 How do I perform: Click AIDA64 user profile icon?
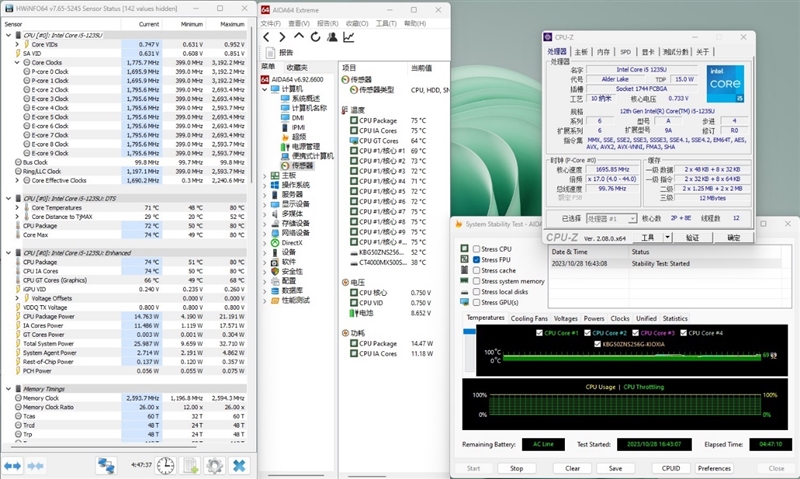[x=332, y=37]
